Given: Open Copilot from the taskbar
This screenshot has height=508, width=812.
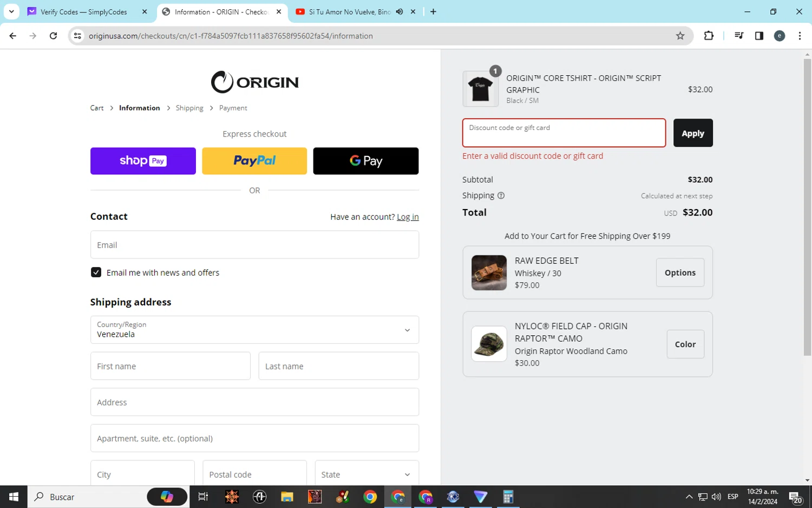Looking at the screenshot, I should [167, 497].
